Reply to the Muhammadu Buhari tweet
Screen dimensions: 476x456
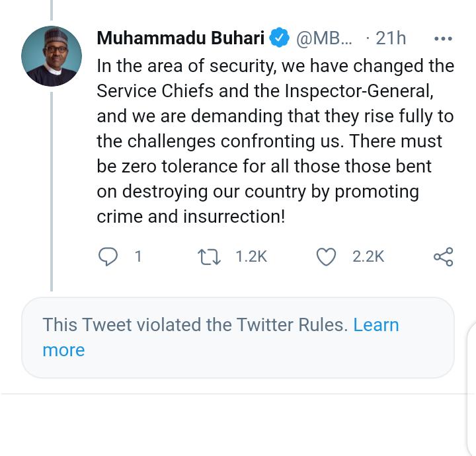(108, 256)
